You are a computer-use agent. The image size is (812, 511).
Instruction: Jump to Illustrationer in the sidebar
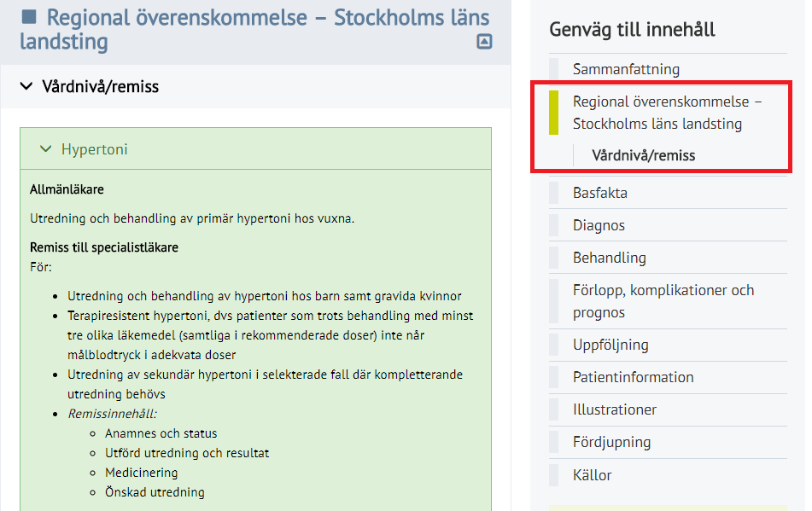615,409
